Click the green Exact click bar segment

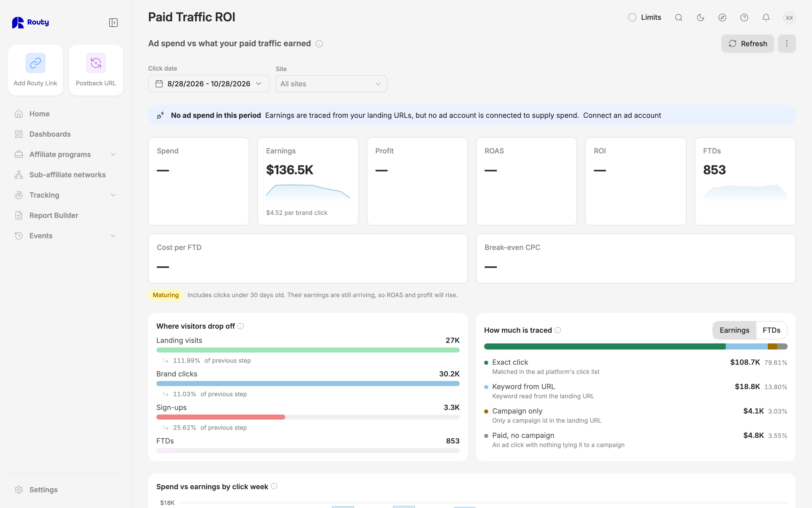[x=605, y=346]
